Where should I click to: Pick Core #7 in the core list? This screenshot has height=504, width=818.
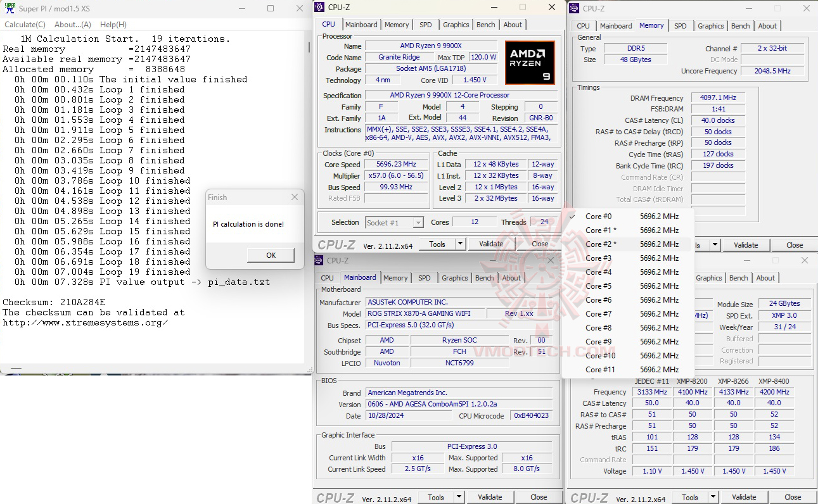click(x=628, y=314)
